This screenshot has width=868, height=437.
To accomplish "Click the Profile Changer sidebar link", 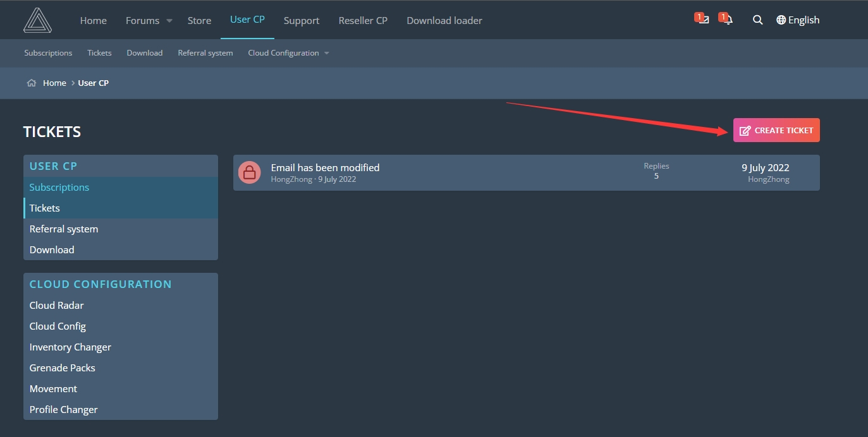I will click(x=64, y=410).
